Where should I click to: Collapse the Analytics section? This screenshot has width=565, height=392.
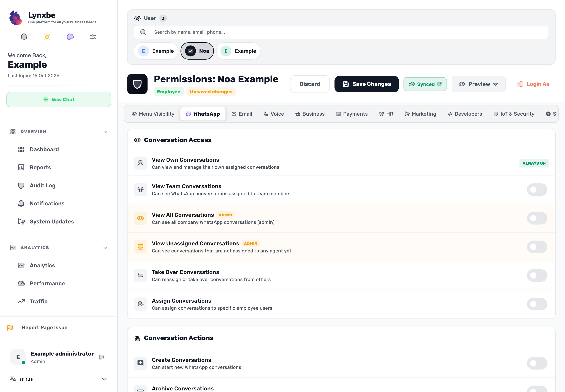click(105, 248)
